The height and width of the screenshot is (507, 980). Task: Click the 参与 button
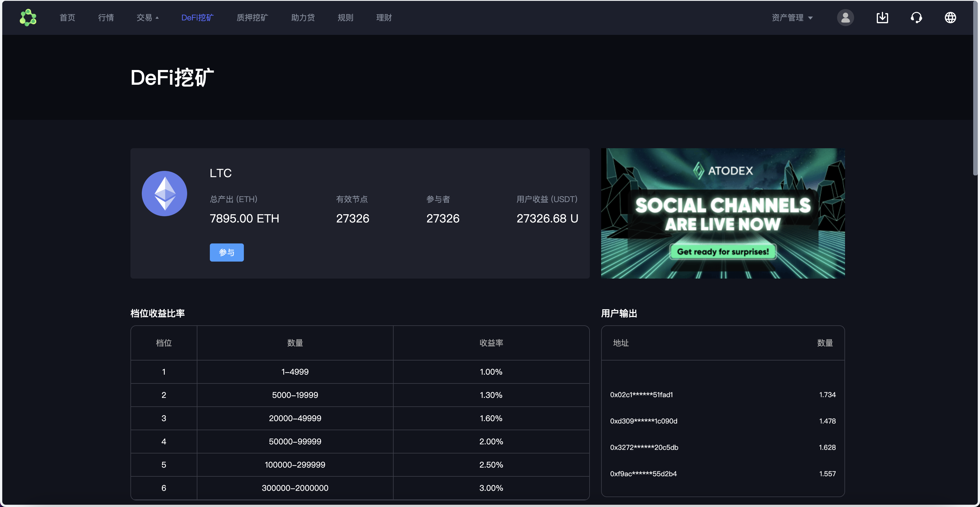pos(226,252)
